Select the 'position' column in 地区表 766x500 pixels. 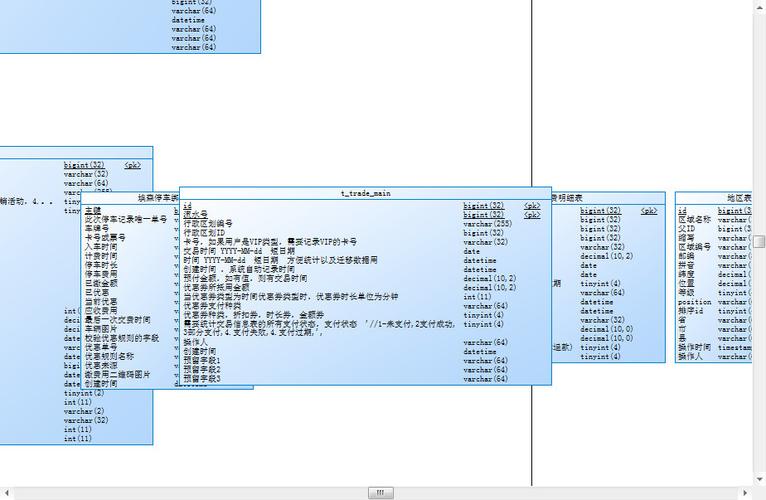click(x=694, y=302)
